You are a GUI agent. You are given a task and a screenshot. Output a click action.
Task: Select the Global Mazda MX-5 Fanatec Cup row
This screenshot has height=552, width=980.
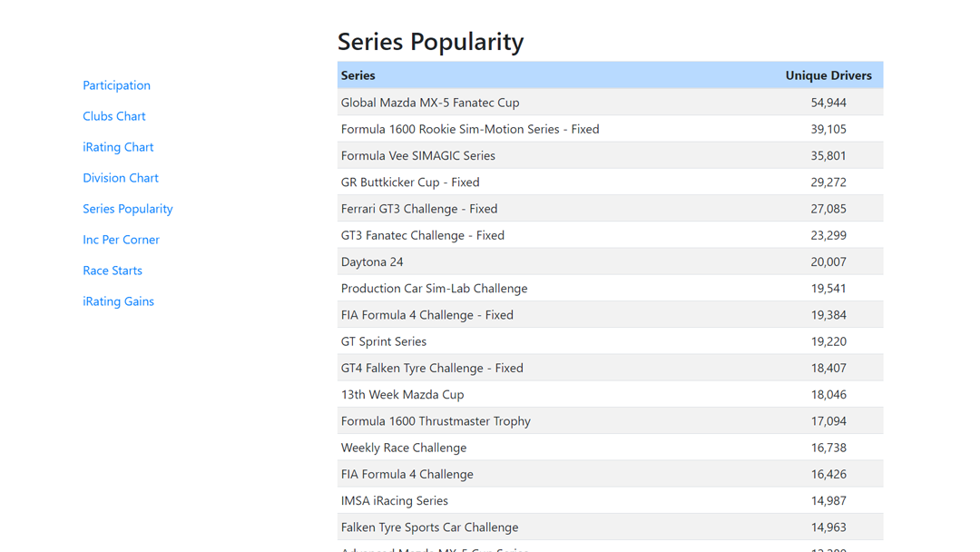point(429,102)
